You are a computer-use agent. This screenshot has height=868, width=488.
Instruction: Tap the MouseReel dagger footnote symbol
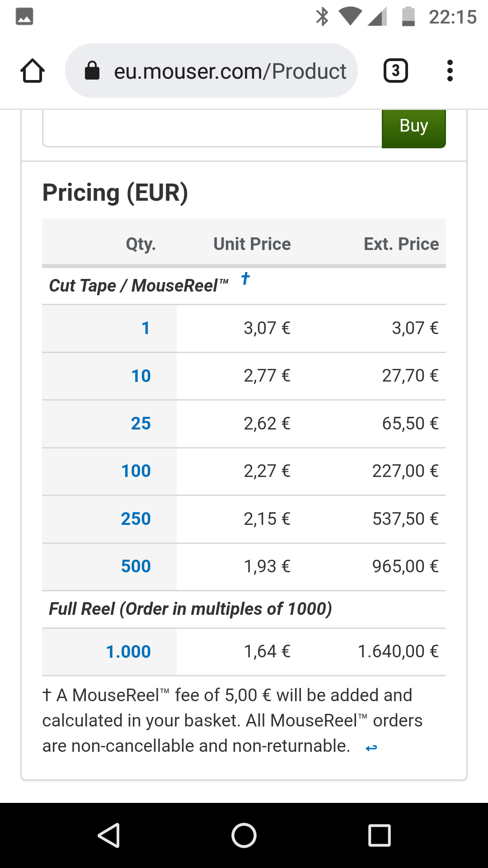(x=245, y=278)
